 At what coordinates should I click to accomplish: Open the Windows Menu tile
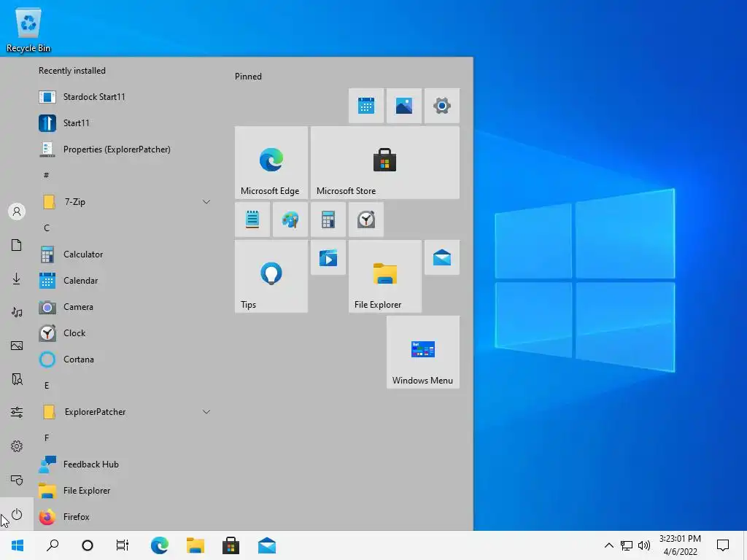(423, 352)
